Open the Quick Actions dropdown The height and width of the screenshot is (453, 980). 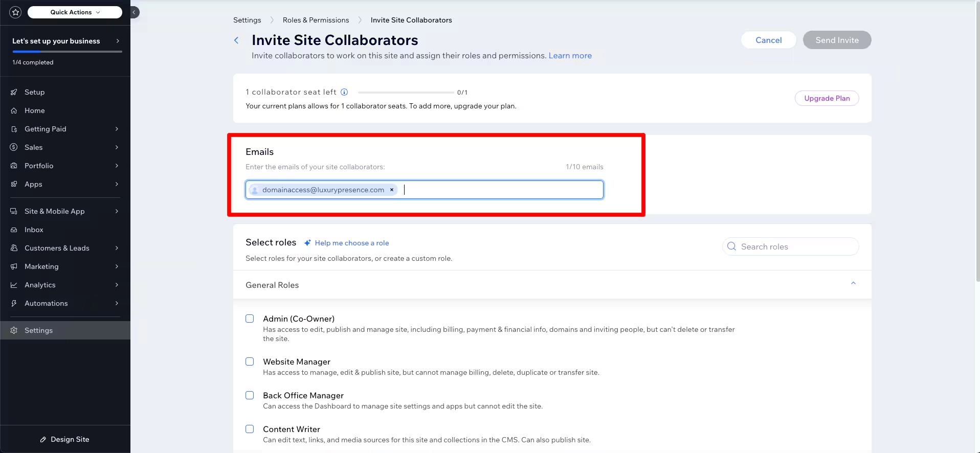[x=75, y=12]
